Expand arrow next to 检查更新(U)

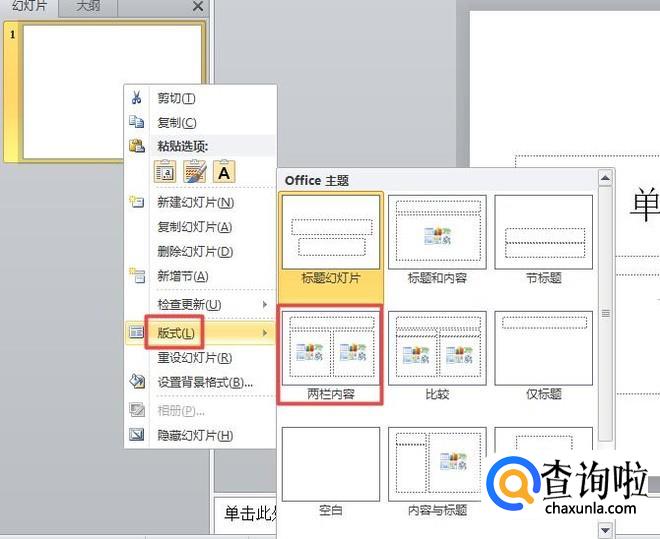[x=265, y=304]
